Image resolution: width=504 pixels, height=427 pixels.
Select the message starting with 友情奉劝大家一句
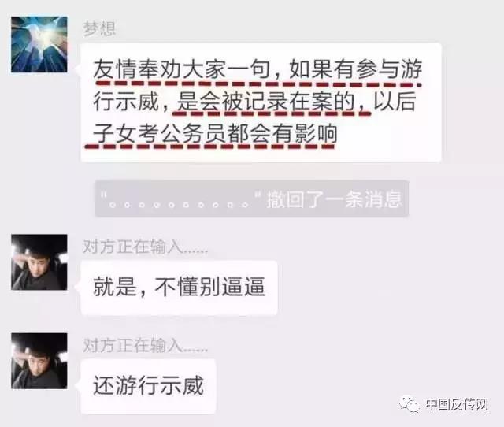point(261,102)
